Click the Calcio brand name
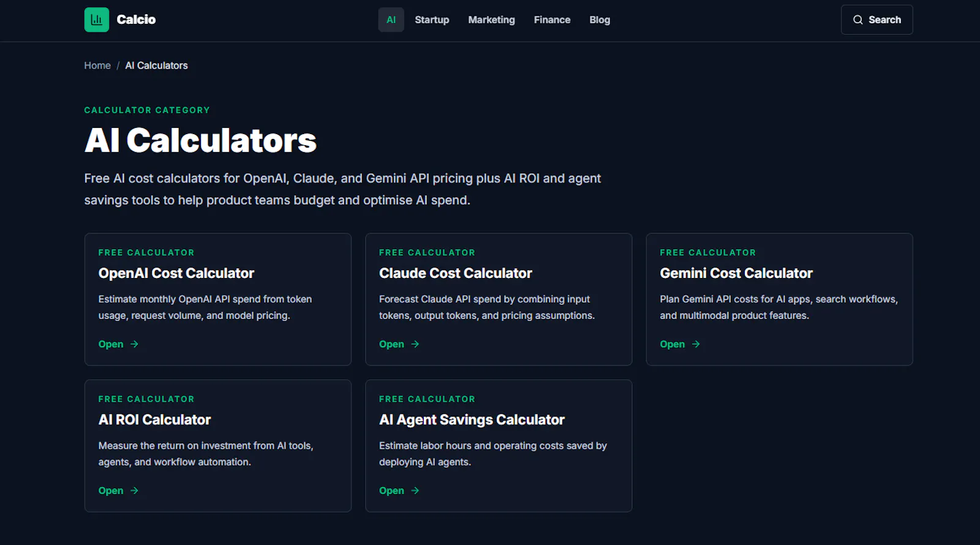Viewport: 980px width, 545px height. [x=136, y=20]
